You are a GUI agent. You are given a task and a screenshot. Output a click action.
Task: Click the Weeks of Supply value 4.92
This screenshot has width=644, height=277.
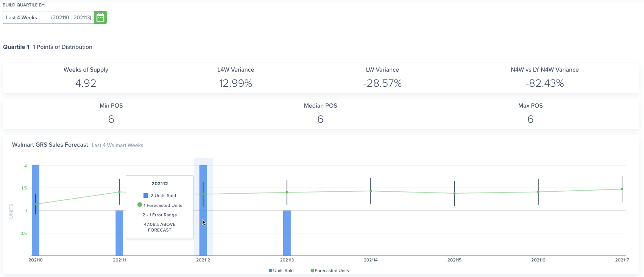point(86,83)
